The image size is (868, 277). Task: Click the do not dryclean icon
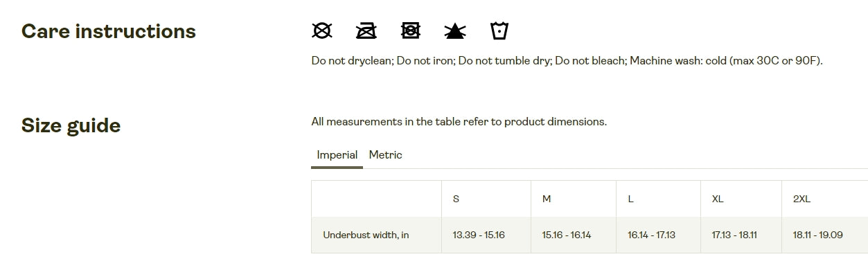pos(322,30)
